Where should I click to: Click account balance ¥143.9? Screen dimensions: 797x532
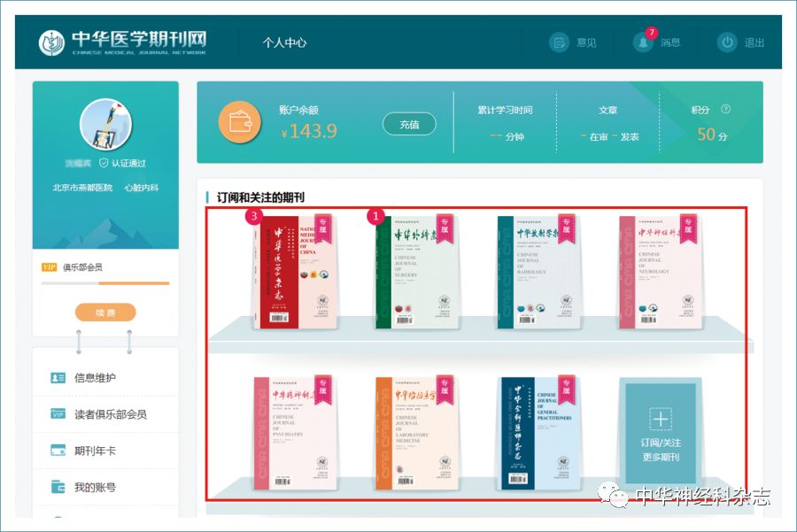309,132
